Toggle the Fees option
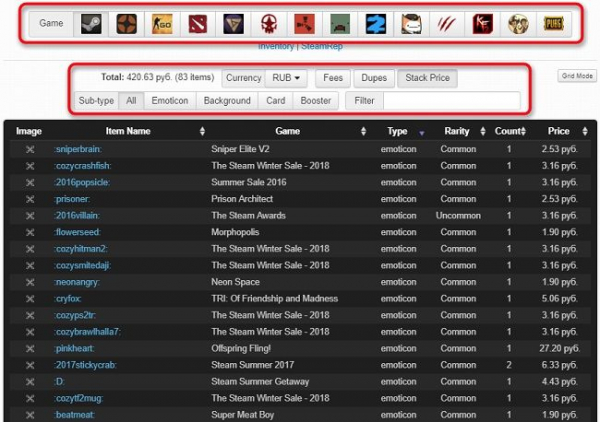 (x=333, y=78)
